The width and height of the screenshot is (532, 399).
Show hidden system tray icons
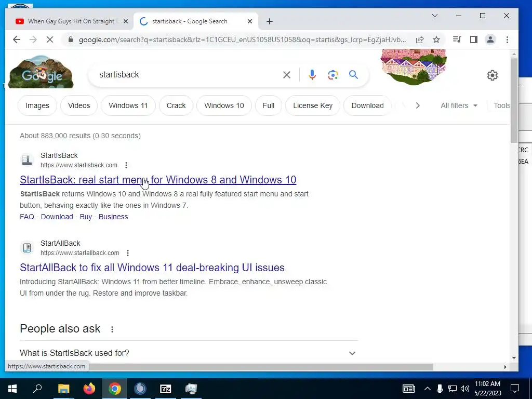pyautogui.click(x=428, y=389)
